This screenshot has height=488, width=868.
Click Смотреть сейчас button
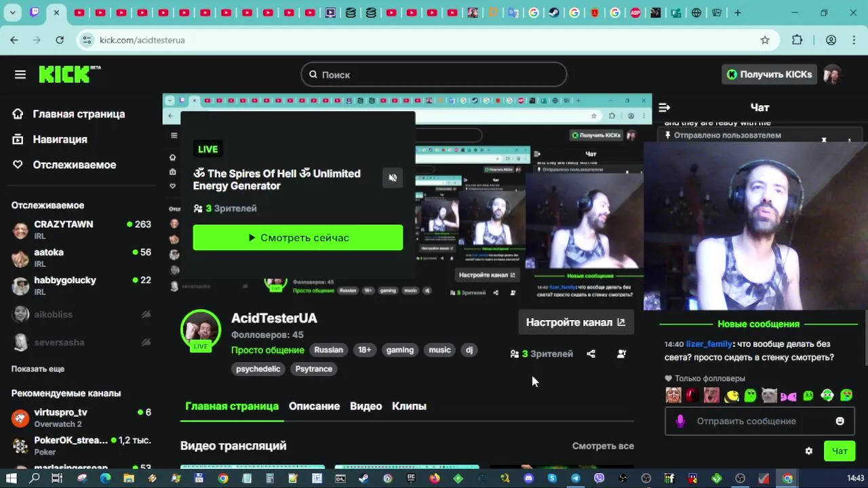coord(298,238)
